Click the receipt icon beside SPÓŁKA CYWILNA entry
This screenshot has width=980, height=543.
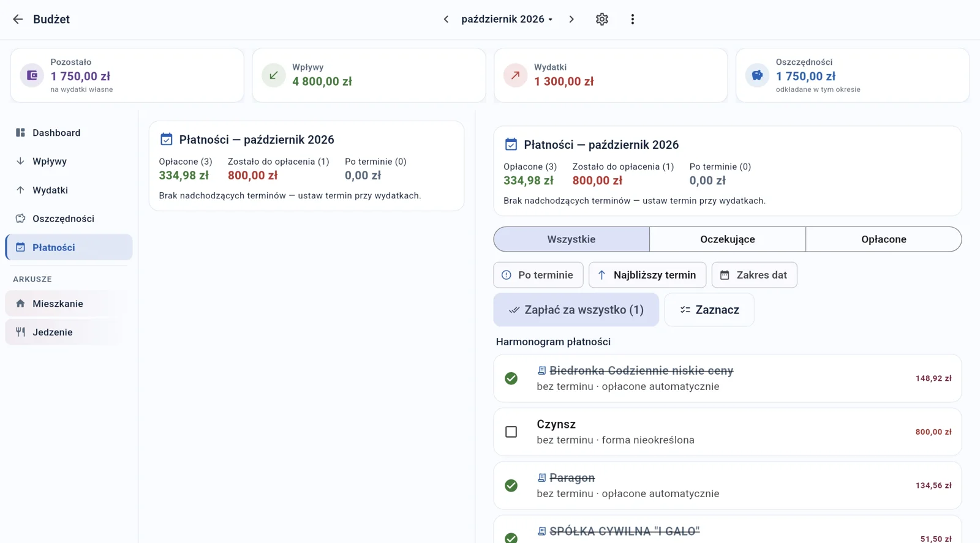(x=542, y=531)
